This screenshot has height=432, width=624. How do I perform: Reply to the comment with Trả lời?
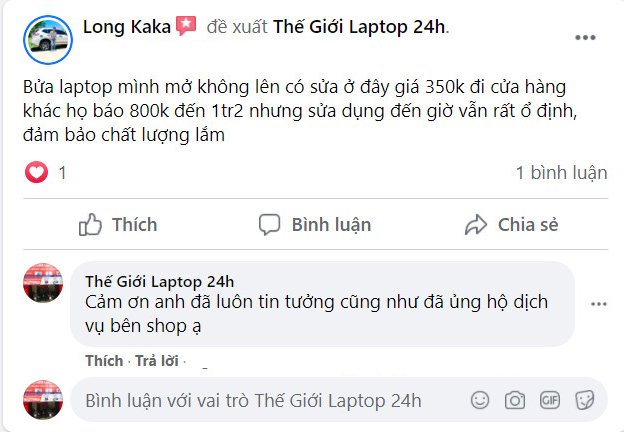tap(156, 361)
